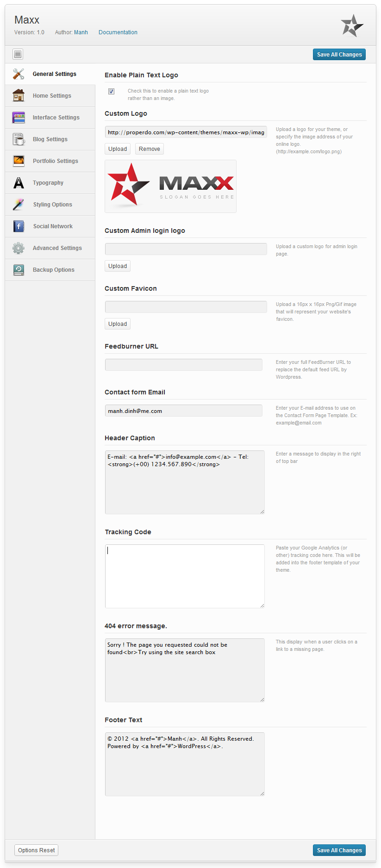The image size is (381, 868).
Task: Click the Maxx title text
Action: 27,20
